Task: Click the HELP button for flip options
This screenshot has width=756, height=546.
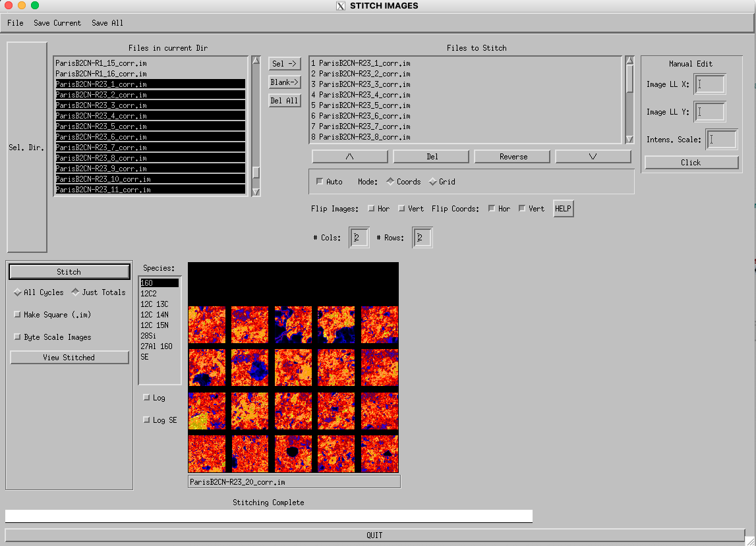Action: [563, 209]
